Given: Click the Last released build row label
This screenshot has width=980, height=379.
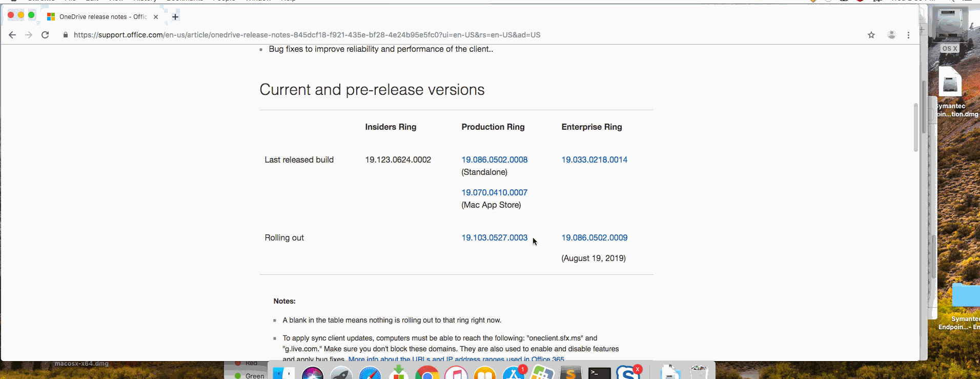Looking at the screenshot, I should pyautogui.click(x=299, y=159).
